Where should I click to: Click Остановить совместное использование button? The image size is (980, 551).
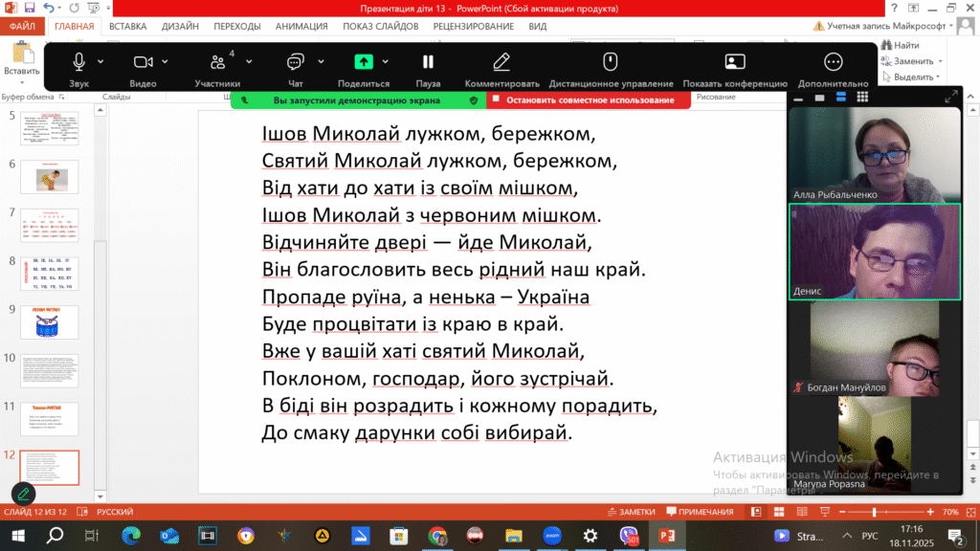pos(590,99)
